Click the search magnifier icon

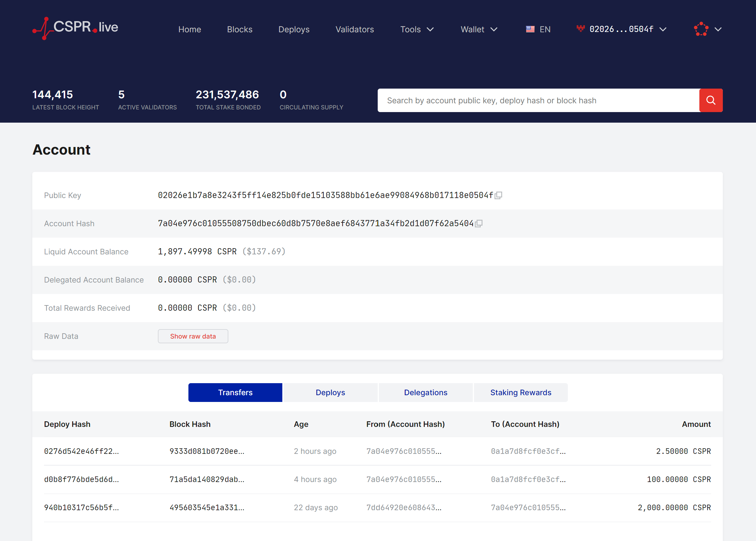(x=711, y=100)
